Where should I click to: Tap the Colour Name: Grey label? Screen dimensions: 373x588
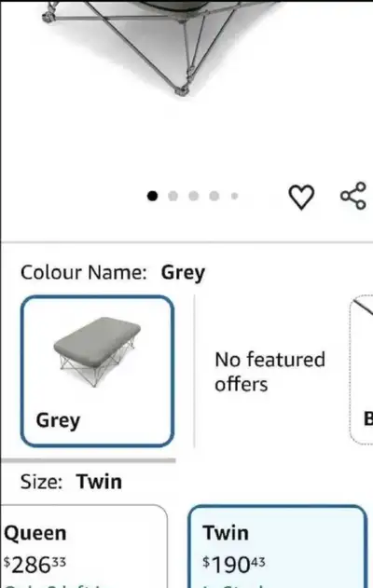point(113,273)
